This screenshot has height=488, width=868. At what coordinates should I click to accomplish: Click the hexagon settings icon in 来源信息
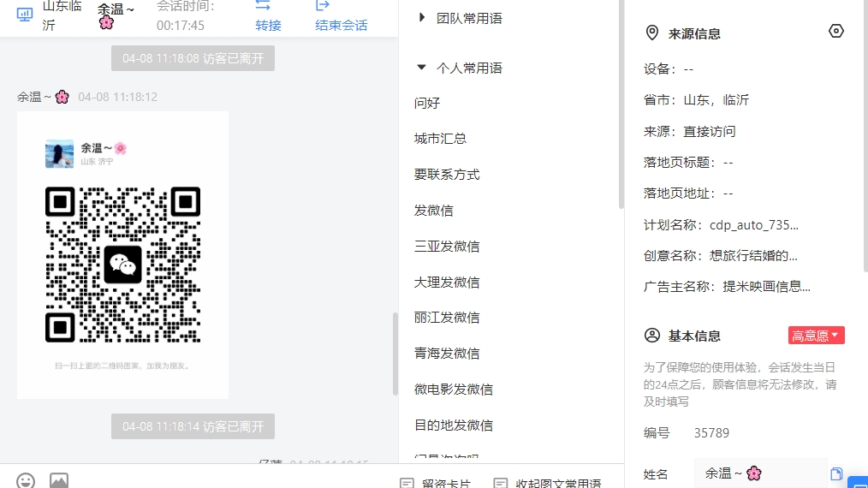pos(835,31)
